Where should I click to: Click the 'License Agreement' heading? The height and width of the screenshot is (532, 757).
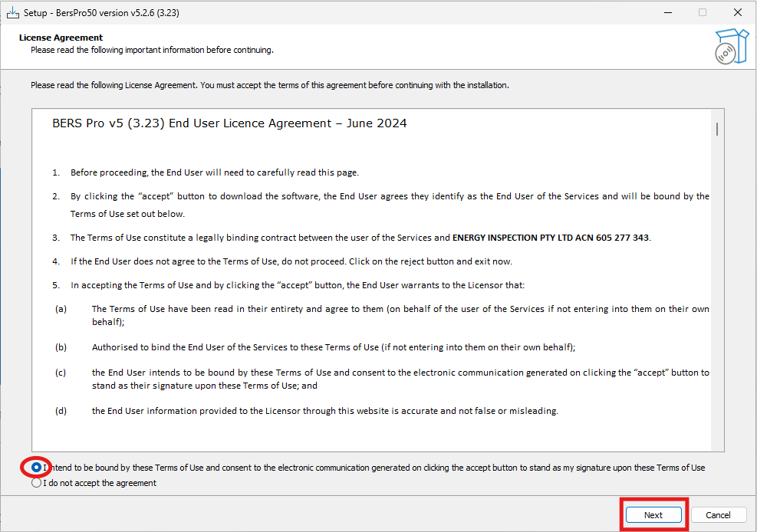(x=61, y=38)
